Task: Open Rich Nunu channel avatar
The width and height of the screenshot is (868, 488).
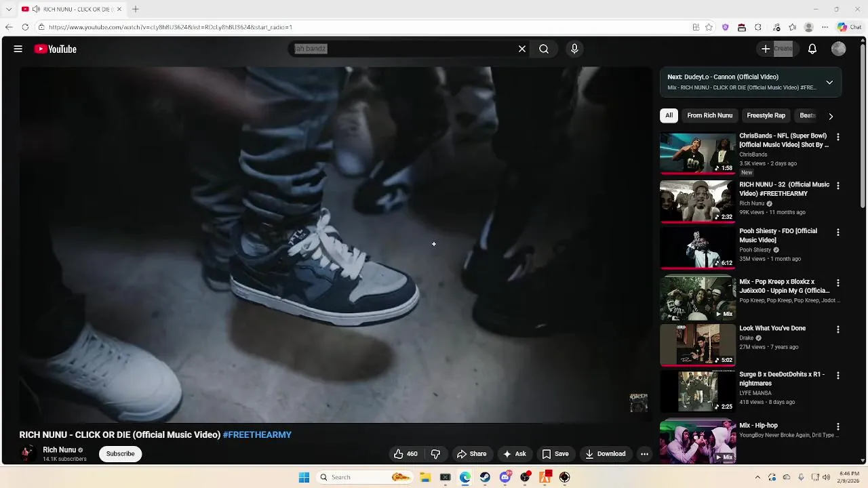Action: click(x=27, y=453)
